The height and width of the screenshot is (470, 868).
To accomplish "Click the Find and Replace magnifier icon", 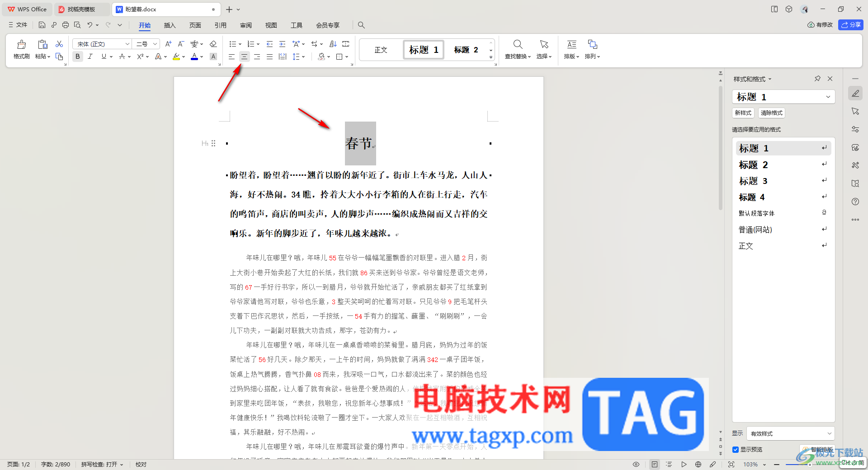I will tap(518, 44).
